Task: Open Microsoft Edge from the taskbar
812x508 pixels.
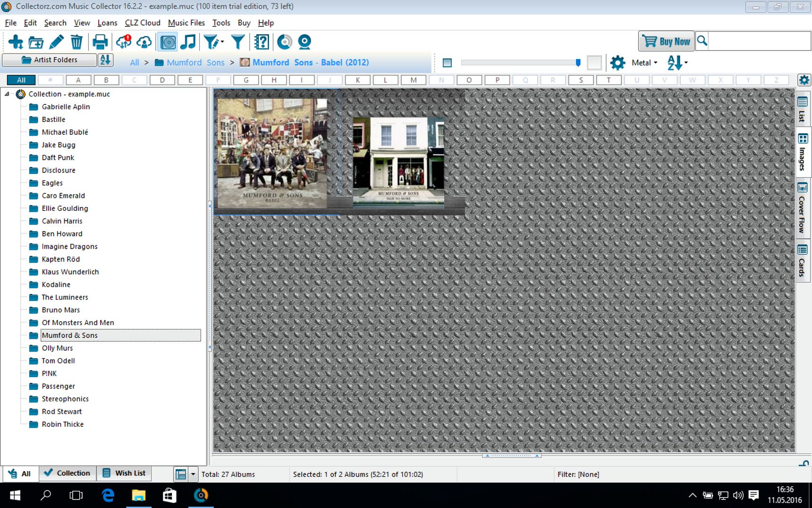Action: point(108,495)
